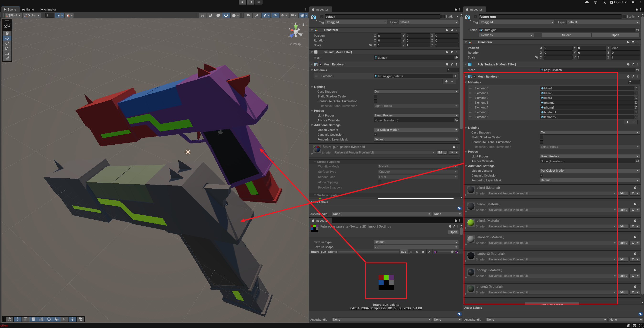This screenshot has width=644, height=328.
Task: Disable Dynamic Occlusion on default object
Action: point(375,135)
